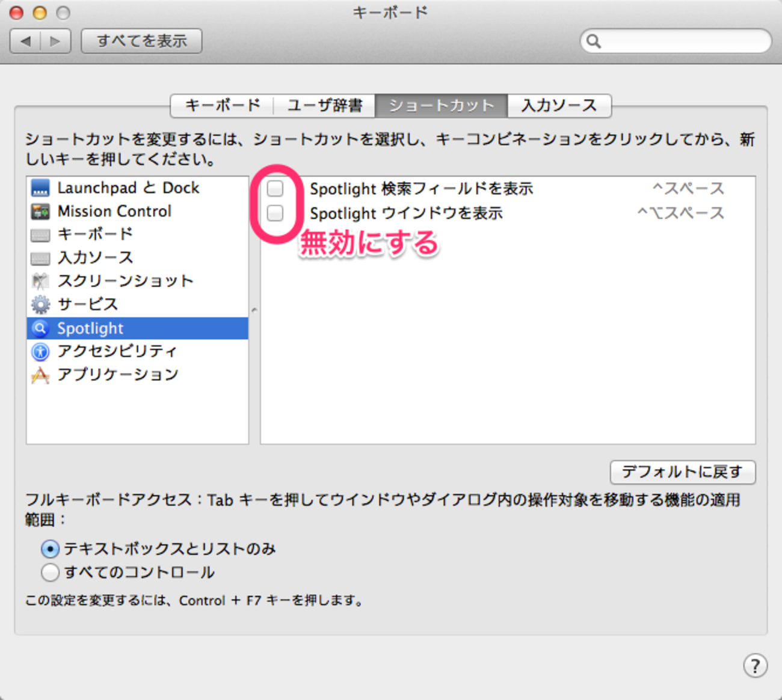Click the 入力ソース icon in category list
The height and width of the screenshot is (700, 782).
[40, 258]
